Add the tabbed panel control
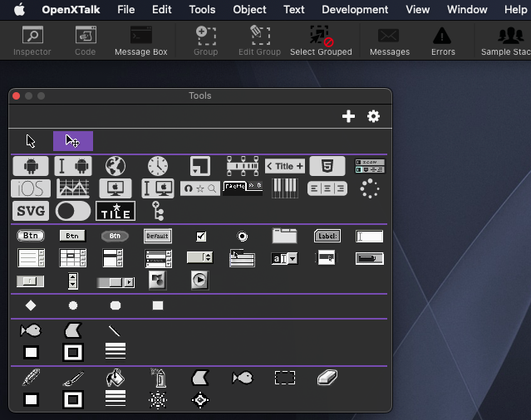 pyautogui.click(x=285, y=236)
